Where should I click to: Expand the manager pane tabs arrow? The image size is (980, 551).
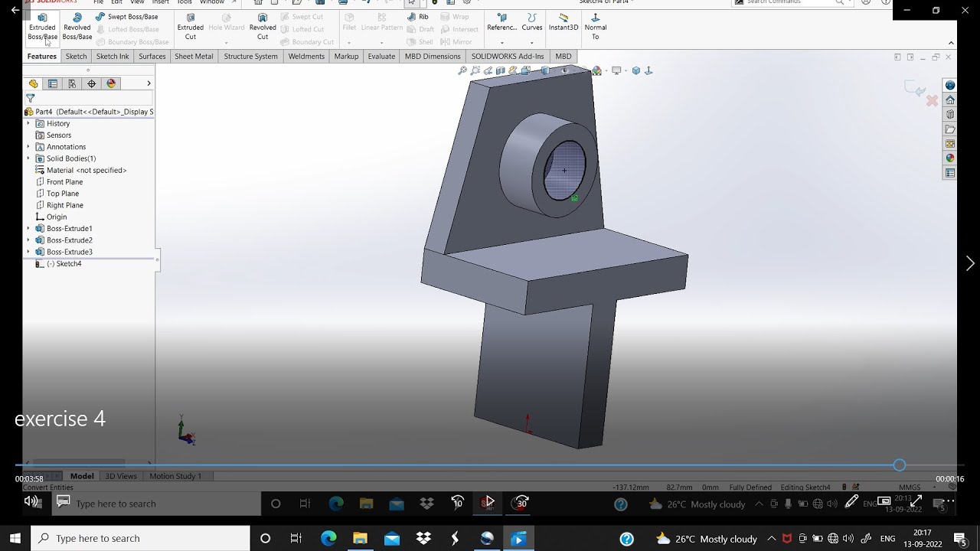[x=149, y=83]
